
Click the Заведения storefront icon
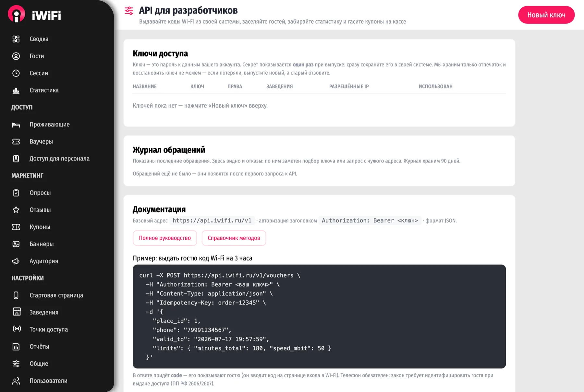(x=17, y=312)
